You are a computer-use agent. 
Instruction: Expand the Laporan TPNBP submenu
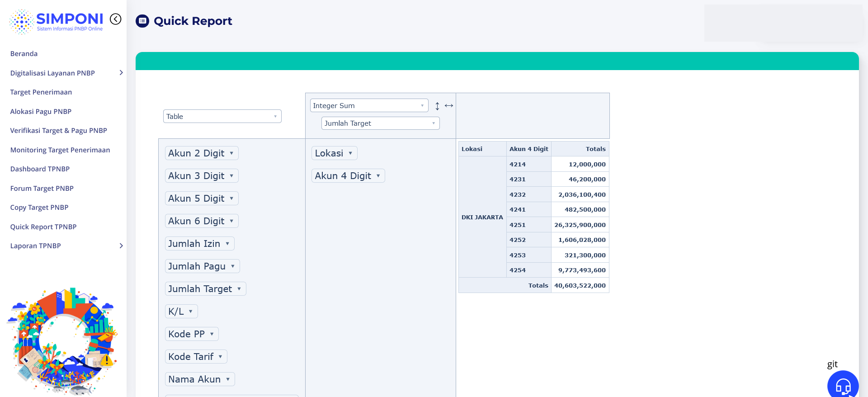pos(121,246)
